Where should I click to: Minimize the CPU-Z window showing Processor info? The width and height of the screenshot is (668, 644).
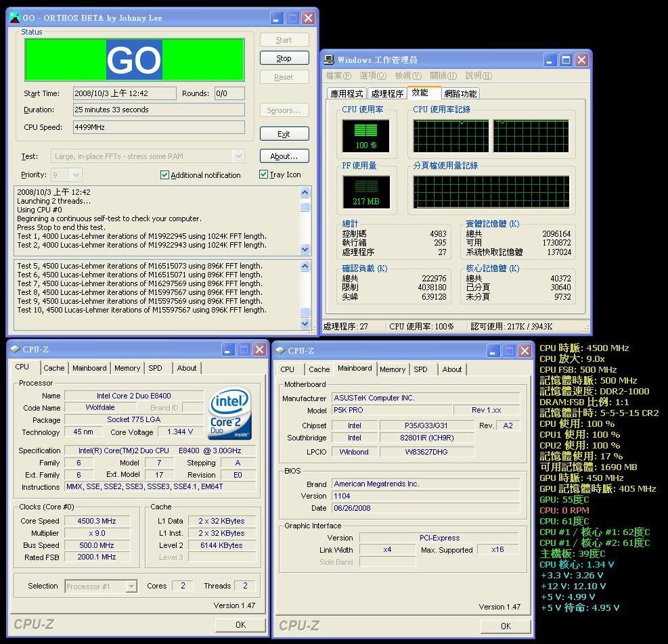[228, 350]
